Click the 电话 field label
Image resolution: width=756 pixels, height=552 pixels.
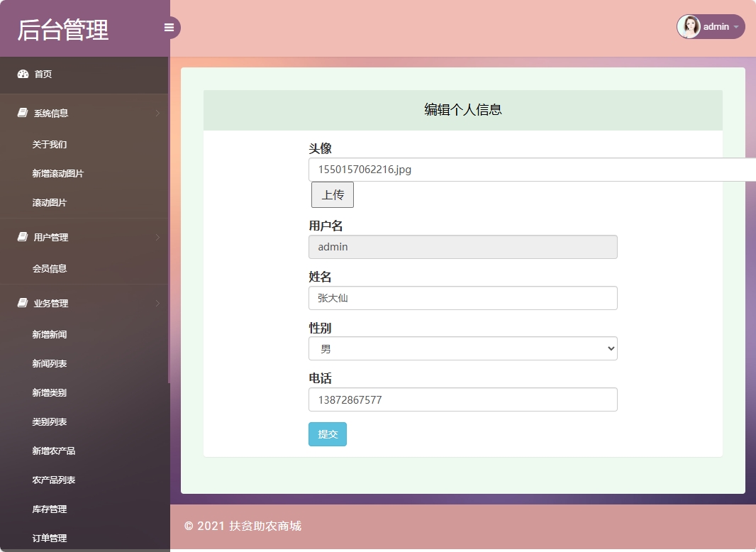click(x=320, y=378)
